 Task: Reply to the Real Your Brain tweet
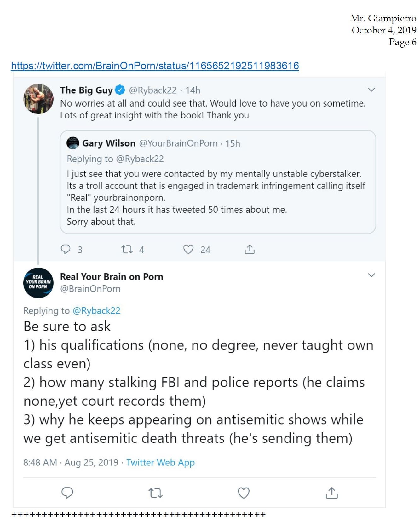pyautogui.click(x=67, y=493)
